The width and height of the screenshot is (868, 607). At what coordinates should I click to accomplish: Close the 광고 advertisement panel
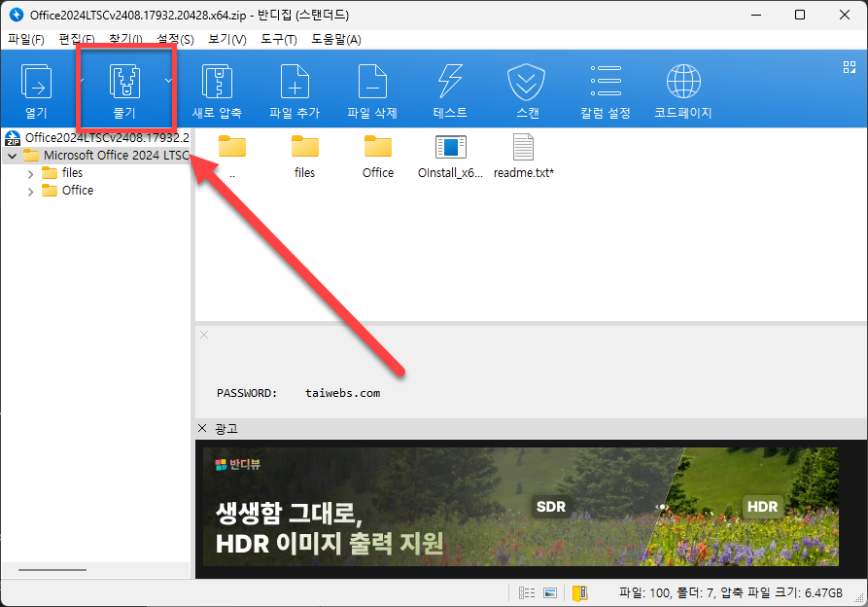[202, 428]
